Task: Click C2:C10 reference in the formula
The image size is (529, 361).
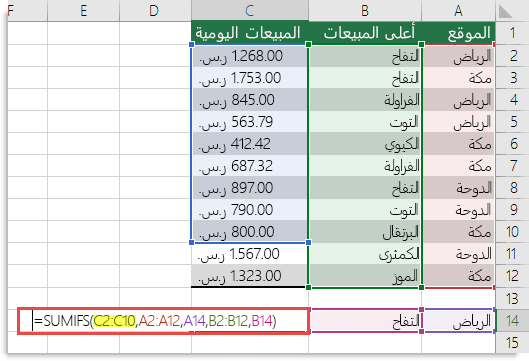Action: click(114, 321)
